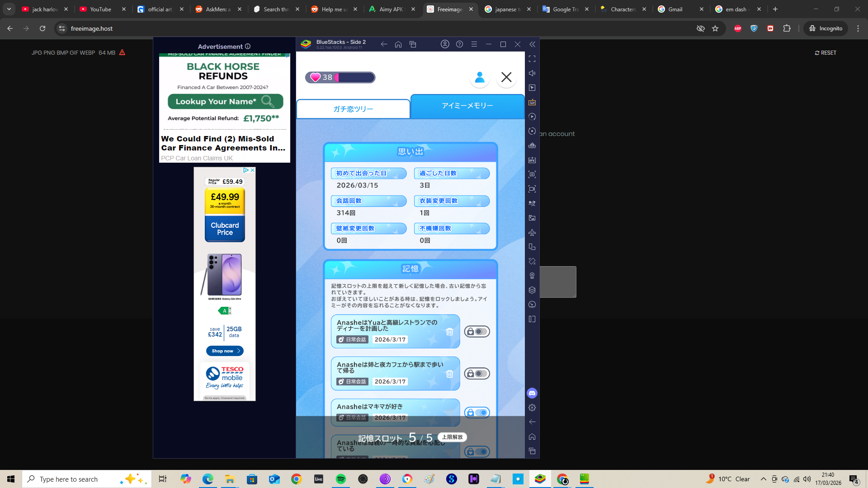
Task: Toggle lock on Yua restaurant dinner memory
Action: pyautogui.click(x=477, y=332)
